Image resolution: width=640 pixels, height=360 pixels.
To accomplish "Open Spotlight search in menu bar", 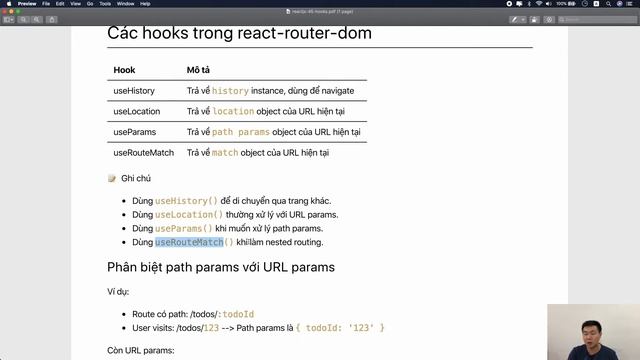I will tap(609, 4).
